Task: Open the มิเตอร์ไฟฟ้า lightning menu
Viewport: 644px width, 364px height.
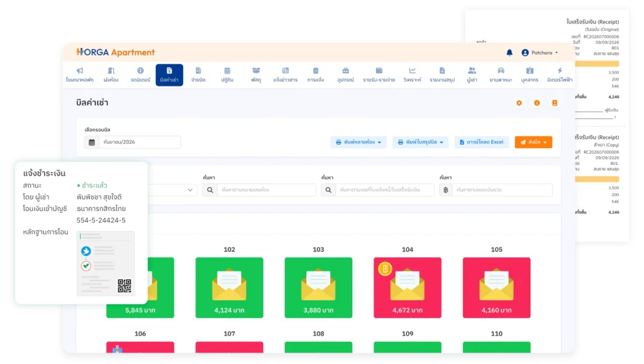Action: (559, 75)
